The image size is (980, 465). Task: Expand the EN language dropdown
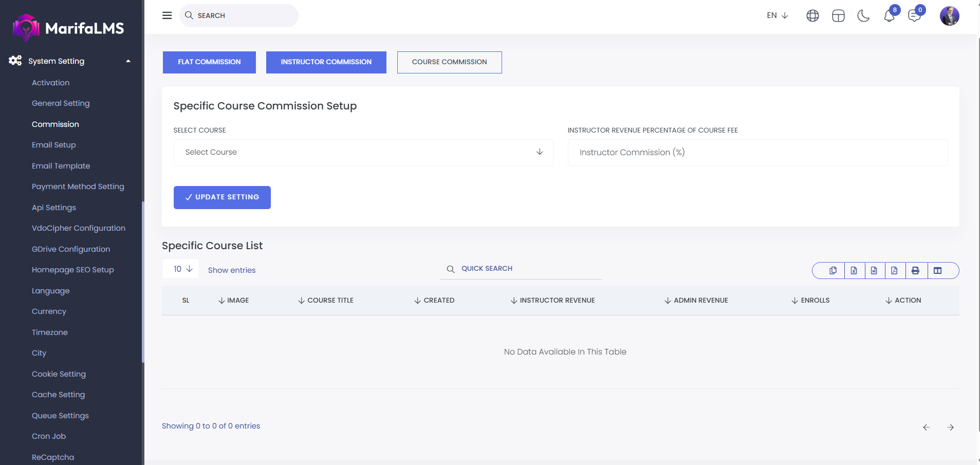(x=777, y=15)
